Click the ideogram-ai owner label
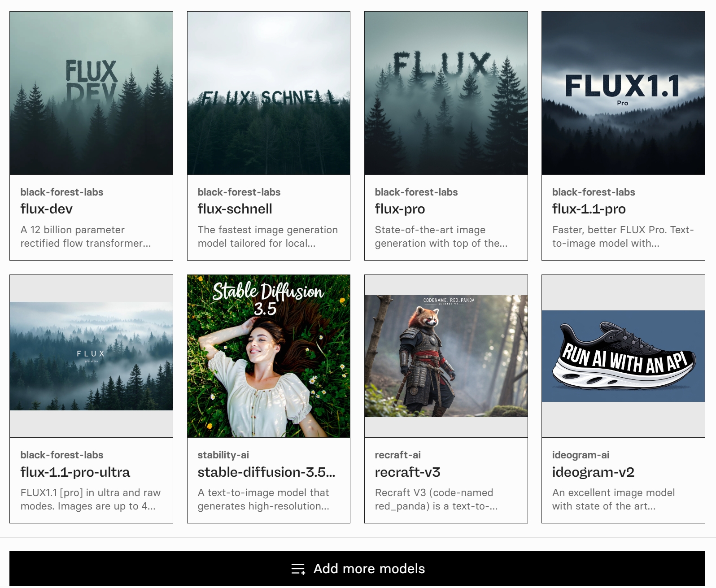 581,455
